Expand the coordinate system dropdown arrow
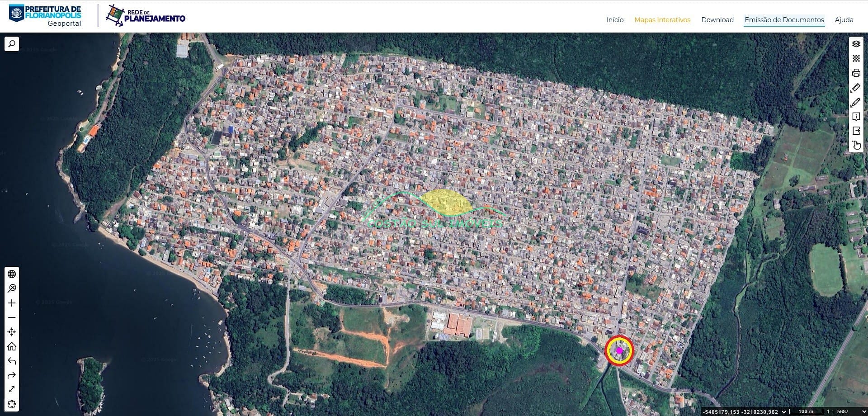Screen dimensions: 868x416 (784, 411)
